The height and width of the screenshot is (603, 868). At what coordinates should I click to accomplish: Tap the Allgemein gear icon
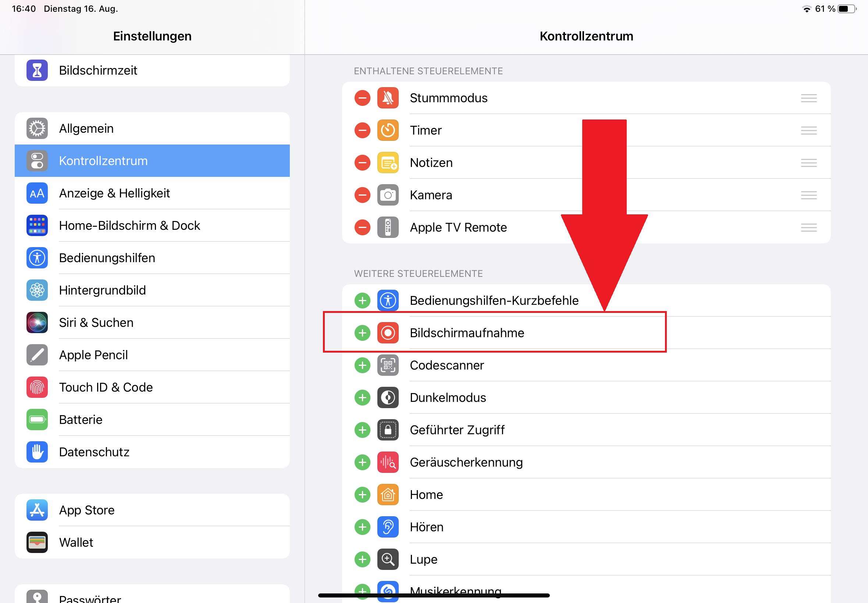tap(37, 128)
